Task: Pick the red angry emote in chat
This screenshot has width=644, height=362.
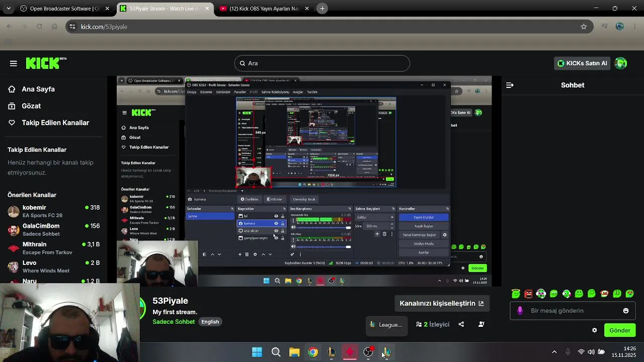Action: click(528, 294)
